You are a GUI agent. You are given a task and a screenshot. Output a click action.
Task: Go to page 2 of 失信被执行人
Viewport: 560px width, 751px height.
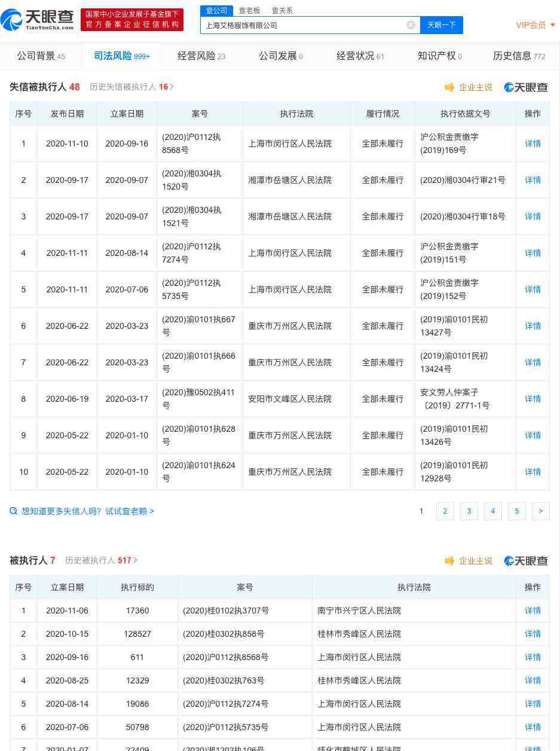click(x=445, y=511)
